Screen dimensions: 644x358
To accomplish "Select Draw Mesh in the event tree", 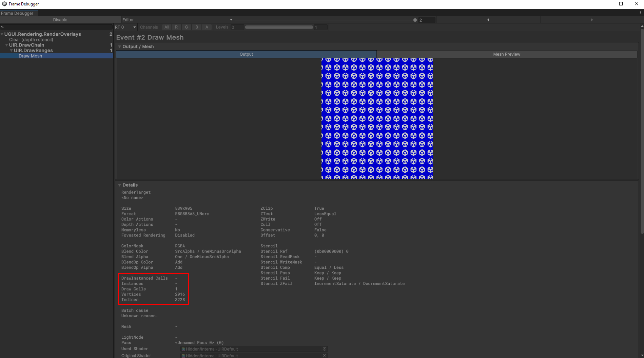I will (30, 56).
